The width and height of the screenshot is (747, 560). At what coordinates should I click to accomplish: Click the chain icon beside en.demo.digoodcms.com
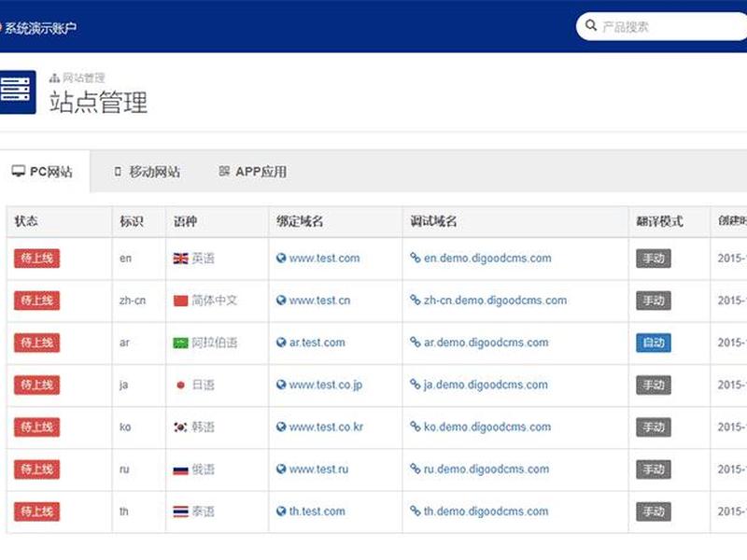[x=415, y=258]
